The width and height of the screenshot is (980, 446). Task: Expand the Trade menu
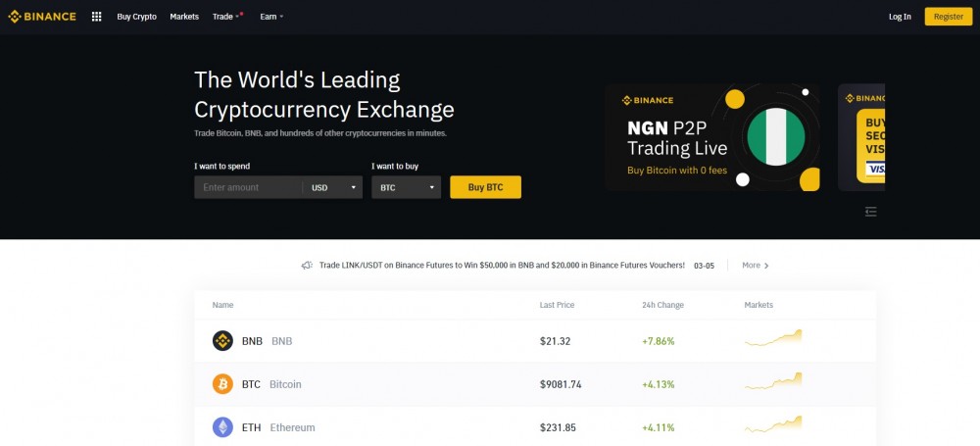point(226,17)
